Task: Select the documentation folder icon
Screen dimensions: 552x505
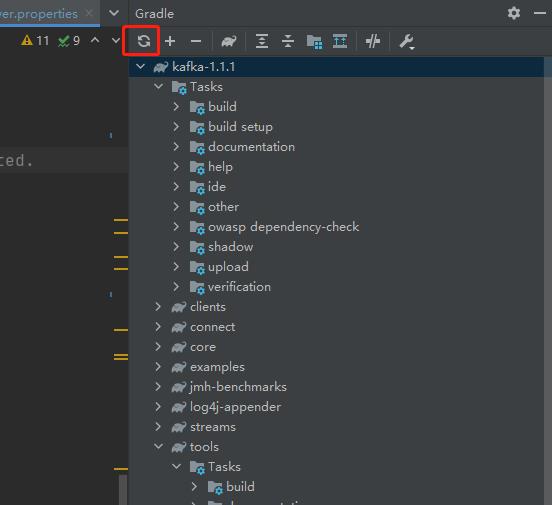Action: coord(197,147)
